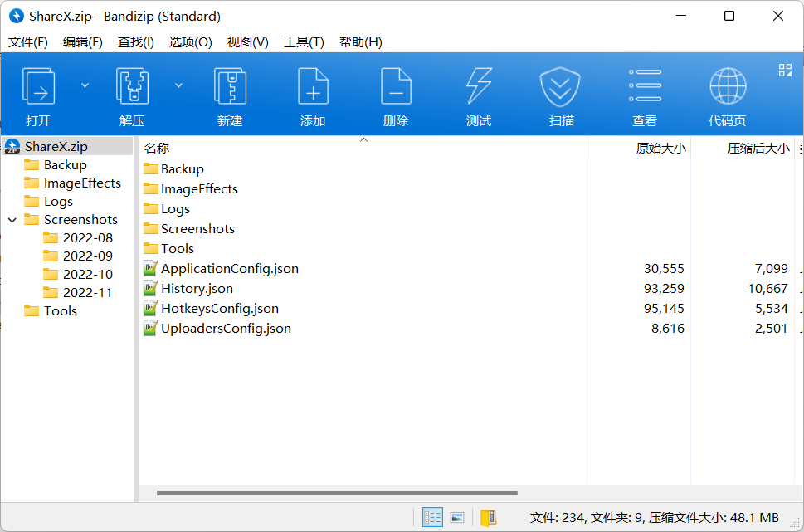The width and height of the screenshot is (804, 532).
Task: Open the File (文件) menu
Action: click(x=28, y=42)
